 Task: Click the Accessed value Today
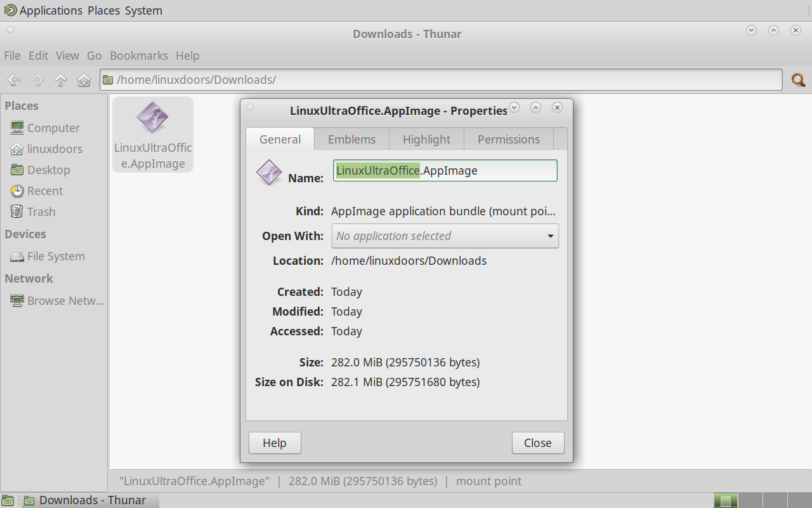(x=346, y=331)
